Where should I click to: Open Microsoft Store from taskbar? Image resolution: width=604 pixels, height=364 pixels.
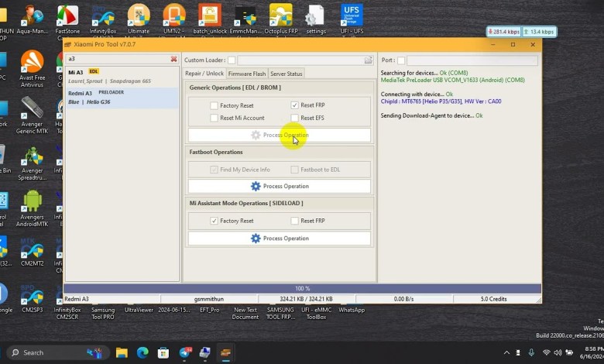coord(163,352)
